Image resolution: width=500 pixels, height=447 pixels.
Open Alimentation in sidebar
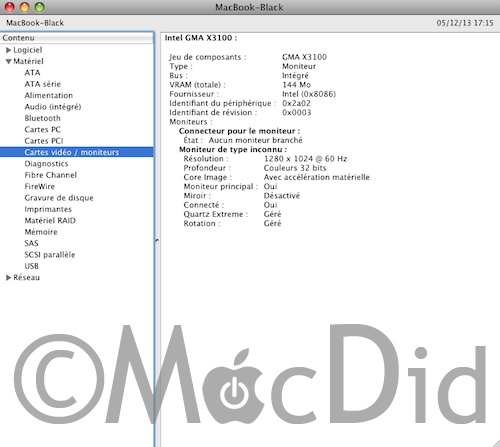click(x=49, y=95)
